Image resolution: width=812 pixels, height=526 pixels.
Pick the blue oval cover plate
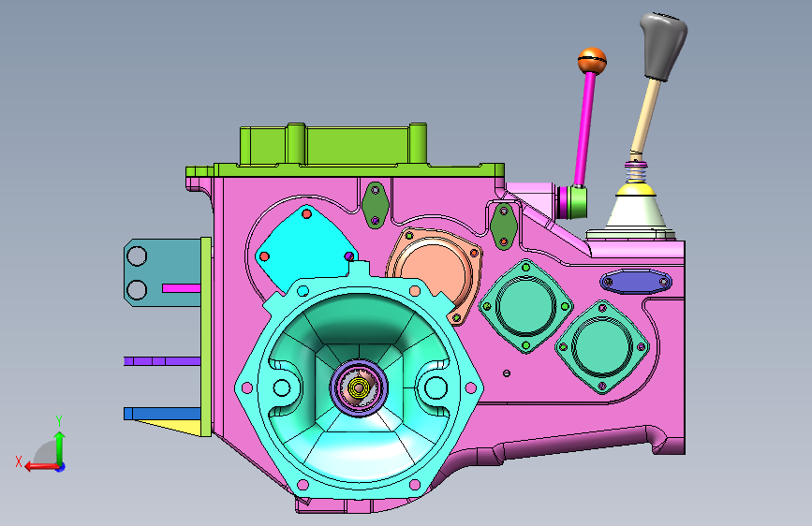(x=636, y=282)
